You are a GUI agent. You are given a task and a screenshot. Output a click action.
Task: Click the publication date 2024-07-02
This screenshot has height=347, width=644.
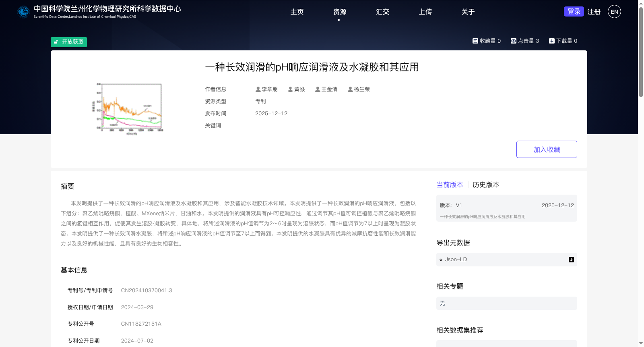(137, 341)
